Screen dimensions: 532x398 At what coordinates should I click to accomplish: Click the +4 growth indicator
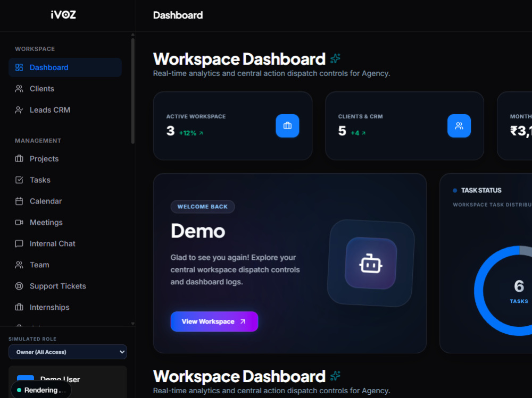pyautogui.click(x=358, y=133)
